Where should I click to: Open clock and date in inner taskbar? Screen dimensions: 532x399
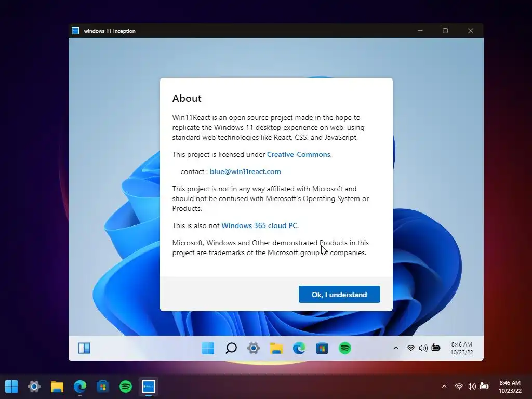click(461, 348)
